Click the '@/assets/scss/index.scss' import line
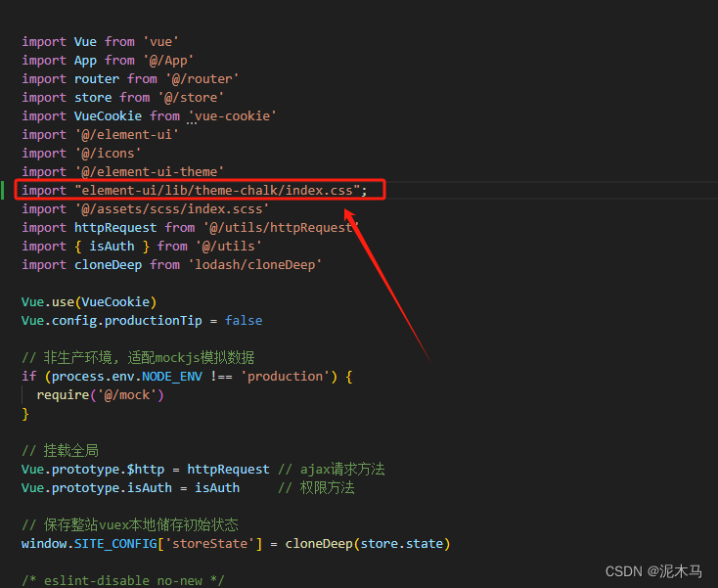 click(145, 208)
